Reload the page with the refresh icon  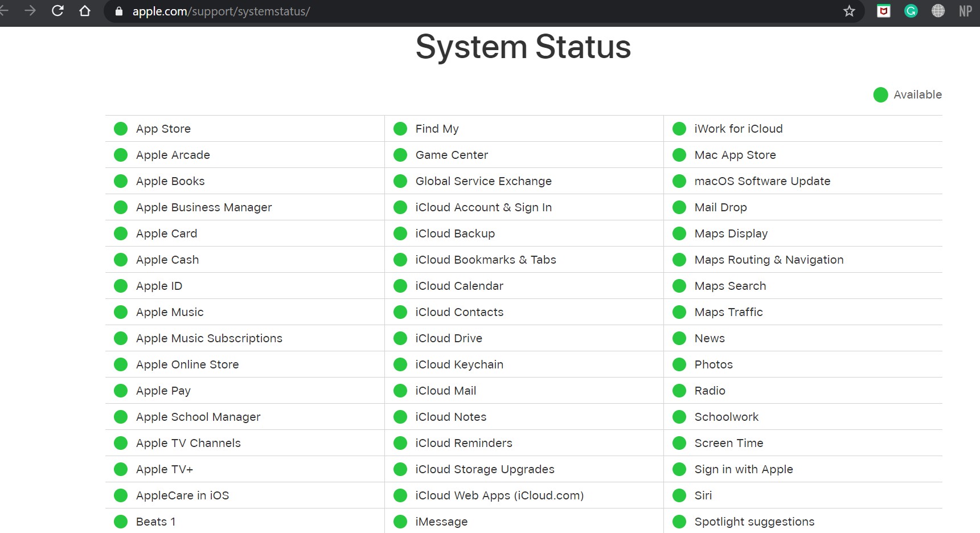[58, 11]
